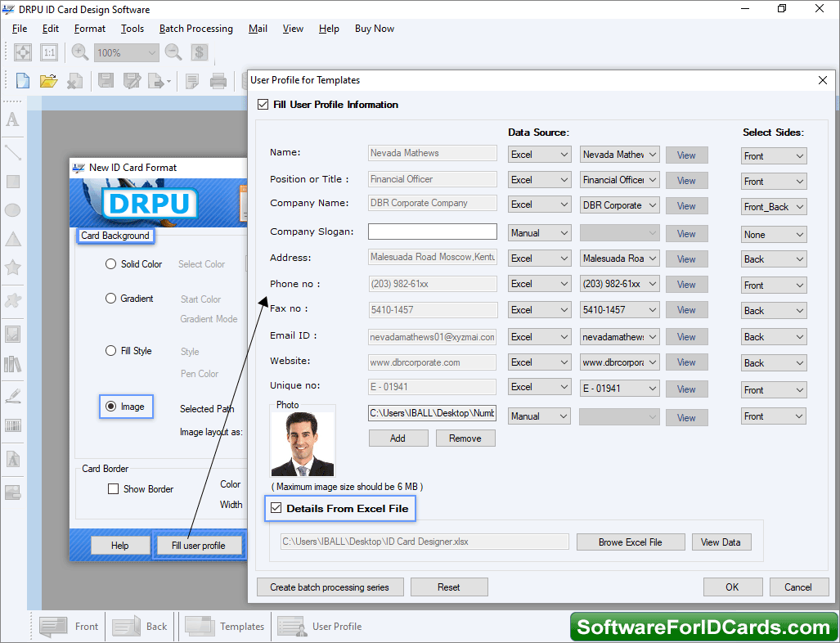840x643 pixels.
Task: Toggle Details From Excel File checkbox
Action: tap(276, 508)
